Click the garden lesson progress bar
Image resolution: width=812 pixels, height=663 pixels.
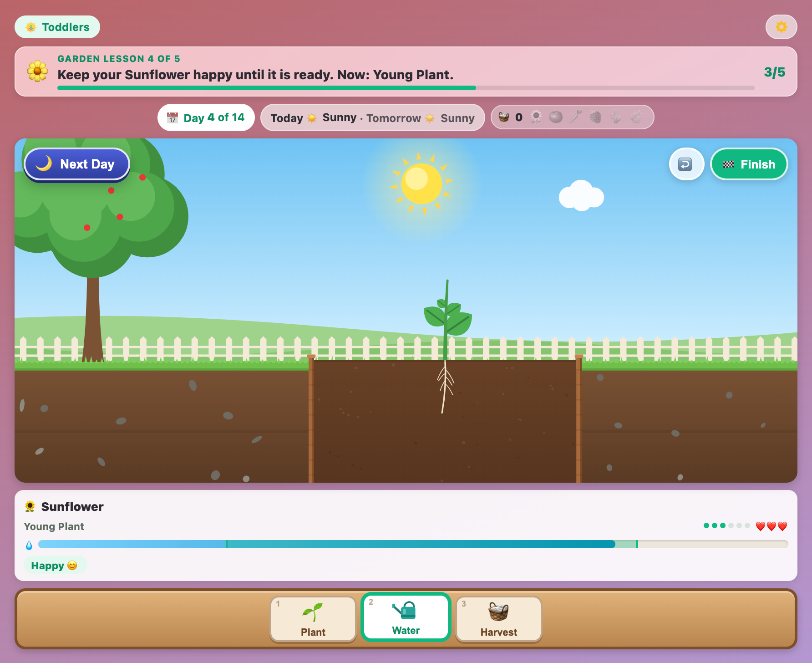406,88
